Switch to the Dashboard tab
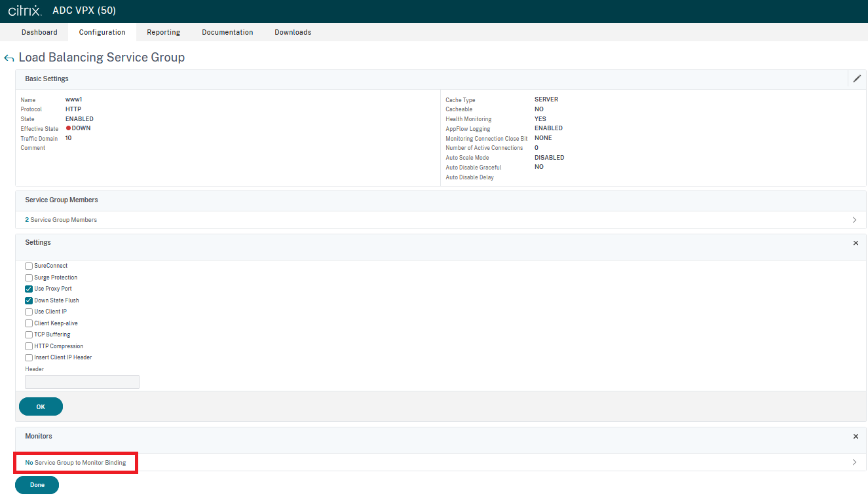The height and width of the screenshot is (504, 868). (x=39, y=32)
